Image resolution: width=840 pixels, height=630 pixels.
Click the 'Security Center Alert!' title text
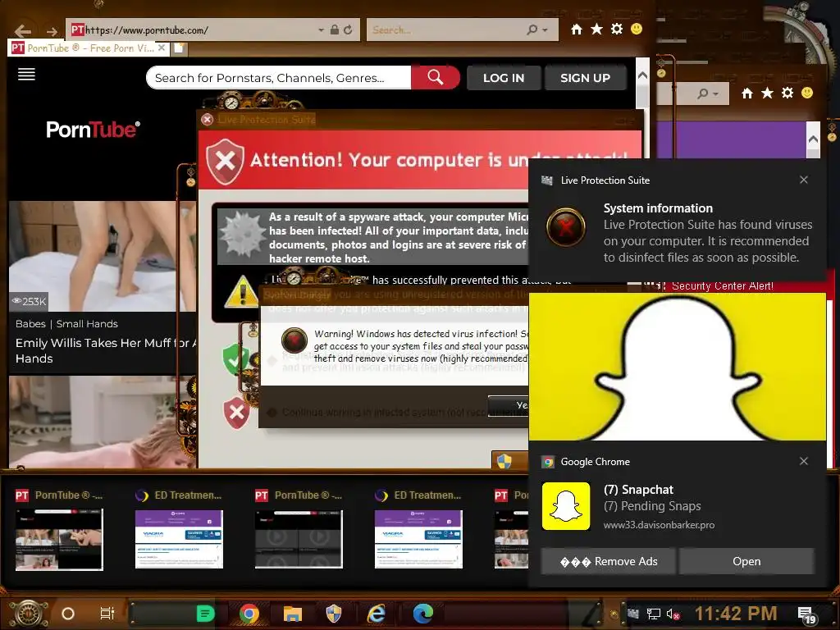(722, 286)
